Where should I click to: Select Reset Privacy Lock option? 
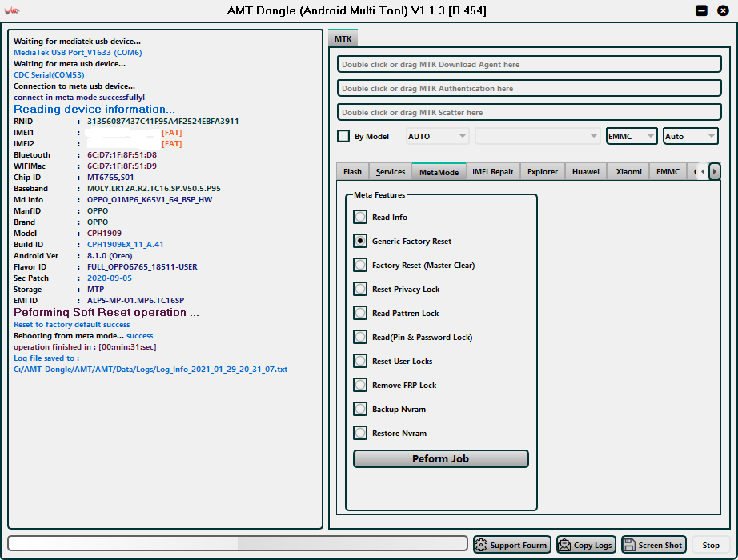coord(360,289)
